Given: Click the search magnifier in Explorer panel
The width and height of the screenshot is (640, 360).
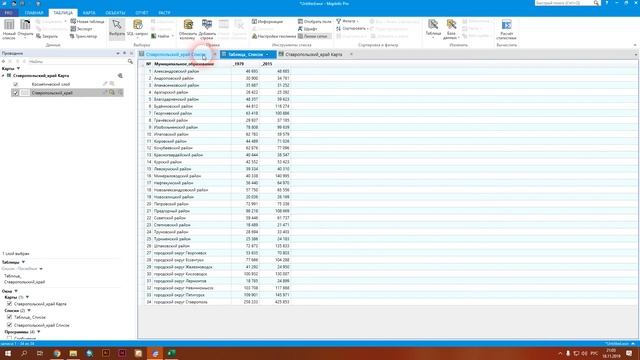Looking at the screenshot, I should 130,62.
